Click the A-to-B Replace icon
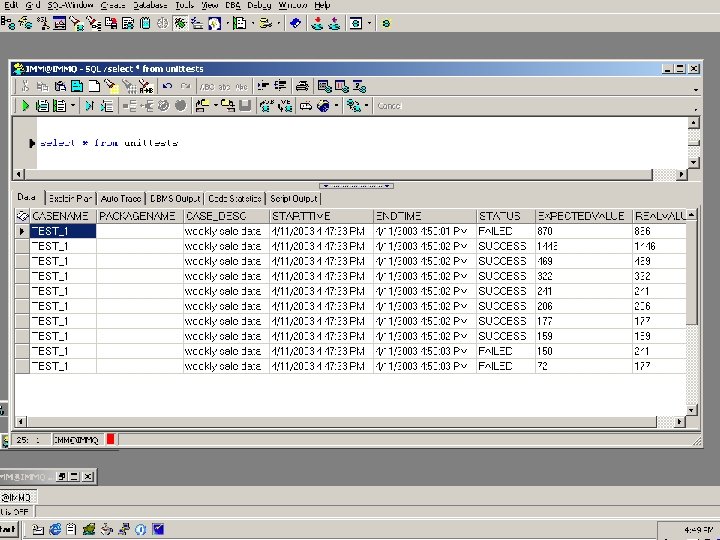 coord(146,86)
